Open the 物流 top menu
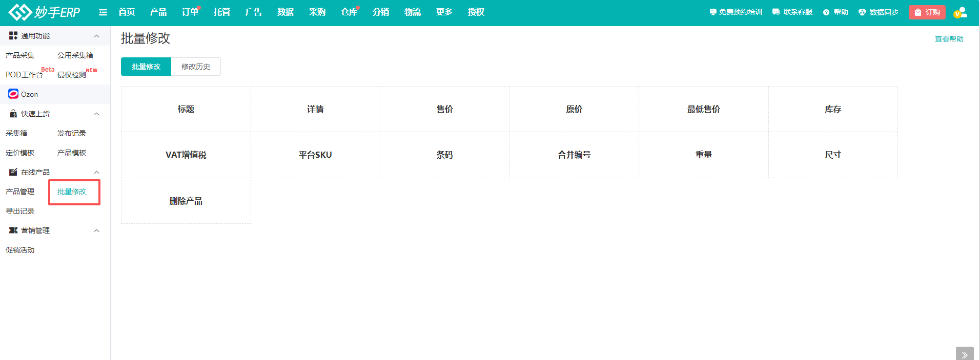980x360 pixels. tap(413, 12)
